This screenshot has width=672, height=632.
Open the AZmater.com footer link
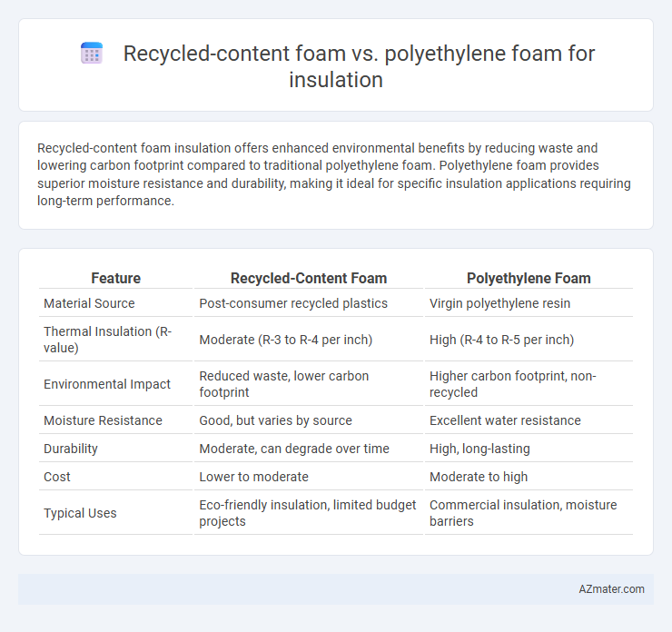611,589
